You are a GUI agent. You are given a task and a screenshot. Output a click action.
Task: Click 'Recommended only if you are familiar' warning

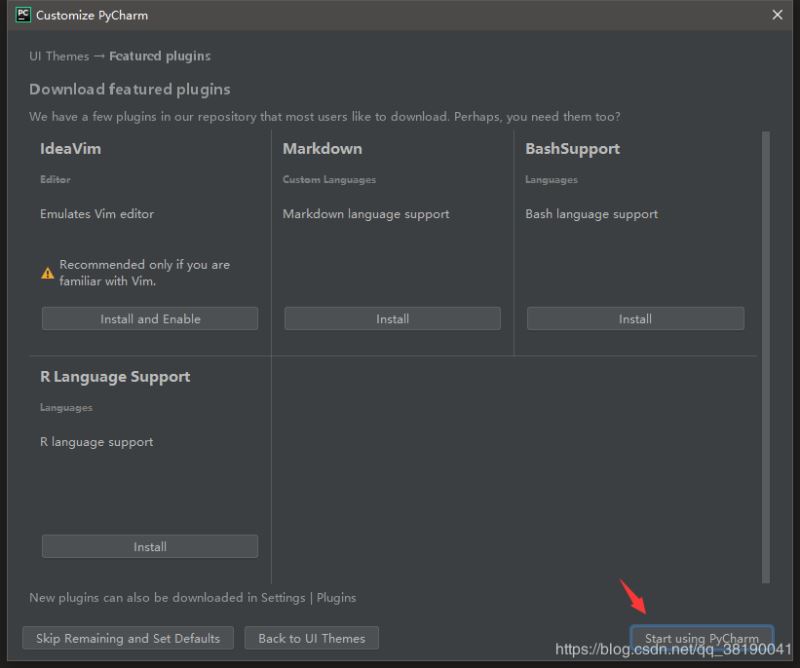click(144, 273)
